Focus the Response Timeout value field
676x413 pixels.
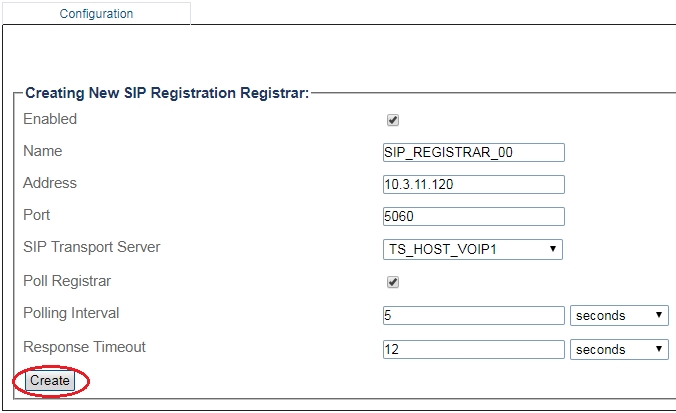click(473, 350)
